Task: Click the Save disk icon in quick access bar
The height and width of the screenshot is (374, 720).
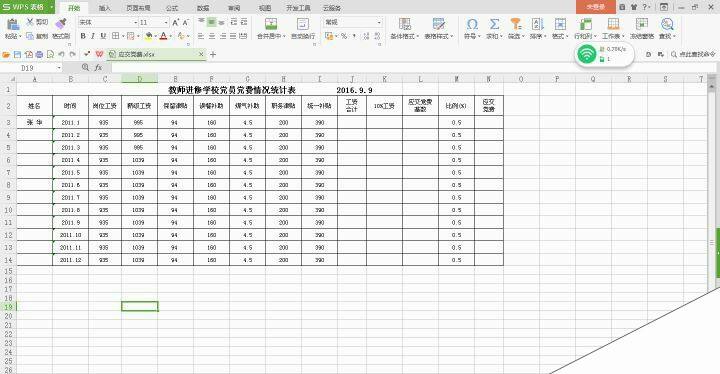Action: pyautogui.click(x=17, y=54)
